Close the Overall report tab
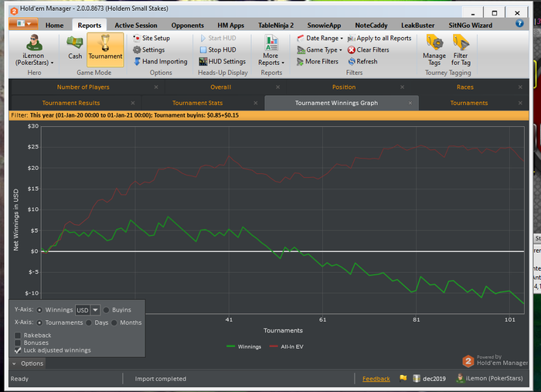 (277, 87)
